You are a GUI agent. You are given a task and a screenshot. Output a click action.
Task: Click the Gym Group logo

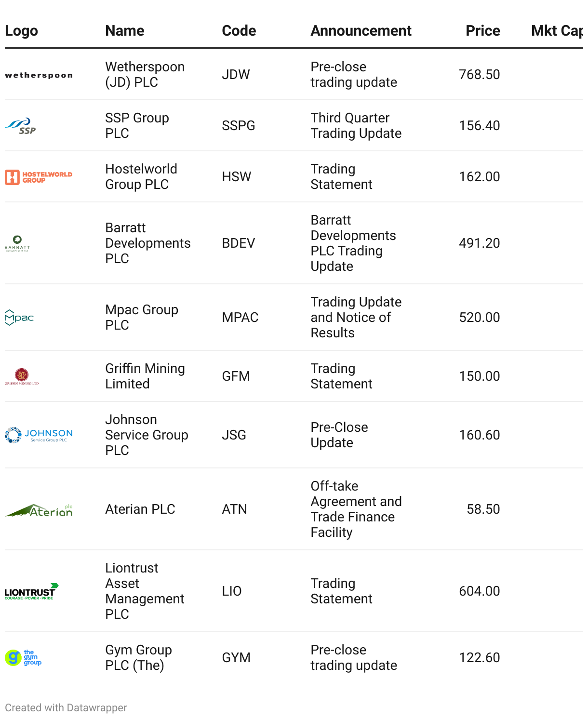pos(23,658)
